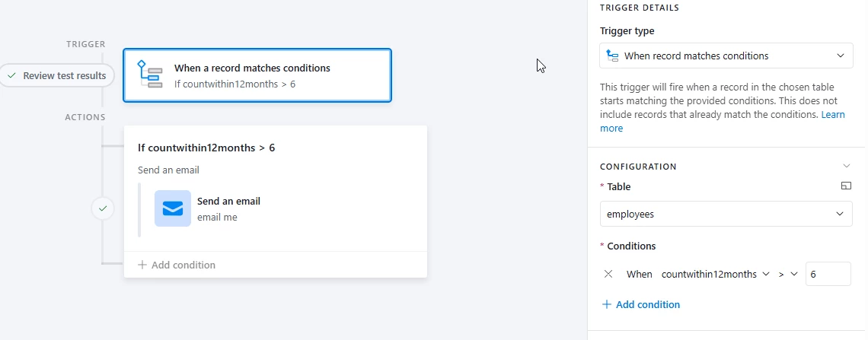This screenshot has height=340, width=868.
Task: Click the record-match trigger icon in the trigger card
Action: 149,75
